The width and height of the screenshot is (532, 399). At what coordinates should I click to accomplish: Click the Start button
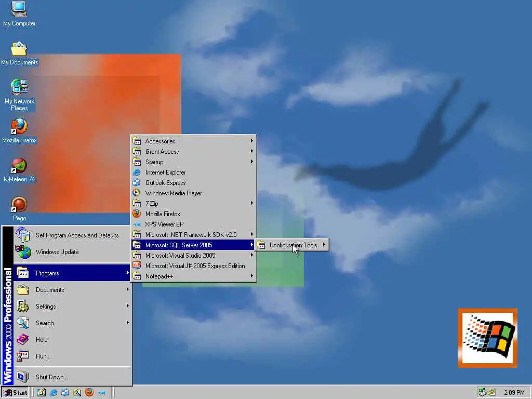click(15, 393)
